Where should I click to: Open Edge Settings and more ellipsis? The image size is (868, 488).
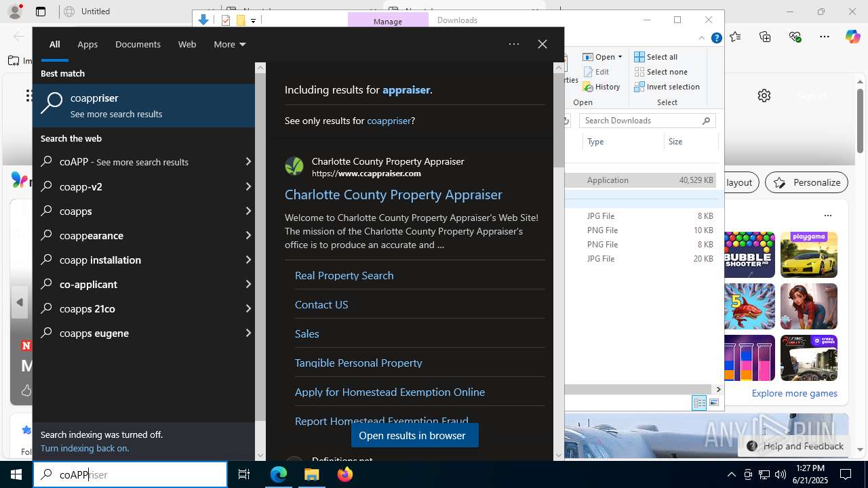click(x=825, y=37)
